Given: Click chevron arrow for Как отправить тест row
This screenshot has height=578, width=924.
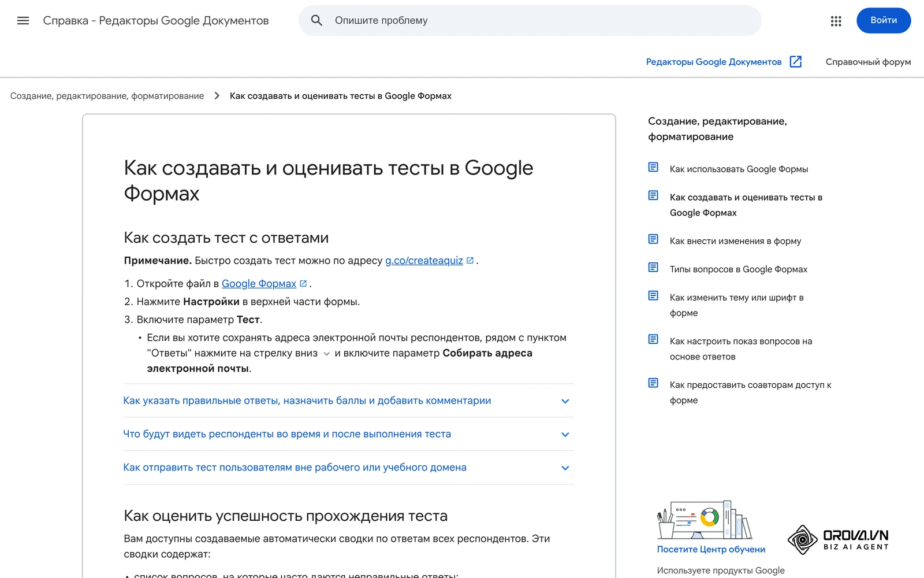Looking at the screenshot, I should pyautogui.click(x=565, y=468).
